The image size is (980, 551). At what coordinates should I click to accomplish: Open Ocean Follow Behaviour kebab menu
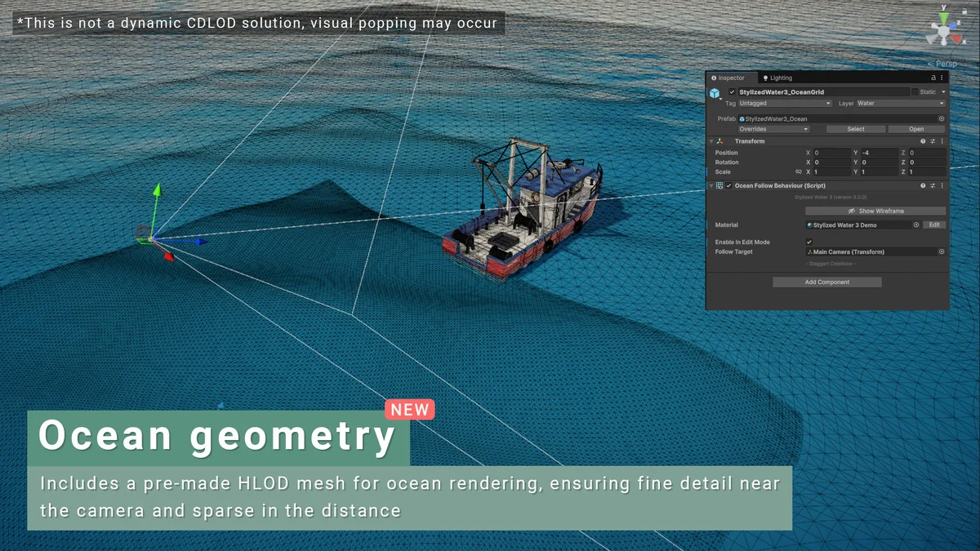pos(942,186)
